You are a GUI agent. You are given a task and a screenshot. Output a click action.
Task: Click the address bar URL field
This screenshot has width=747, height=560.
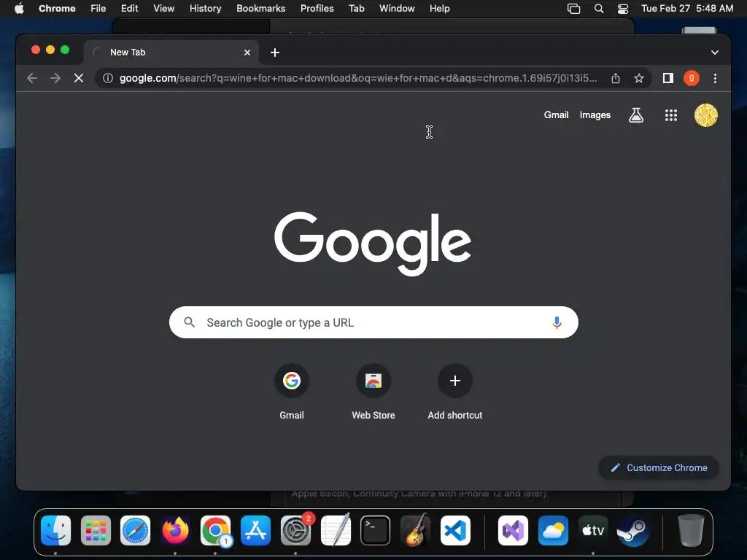[x=357, y=78]
